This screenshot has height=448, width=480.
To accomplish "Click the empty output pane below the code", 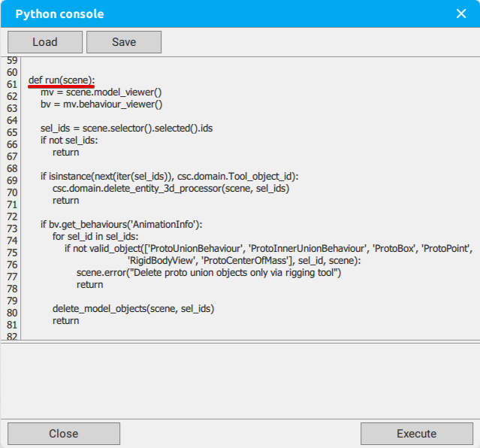I will click(240, 380).
